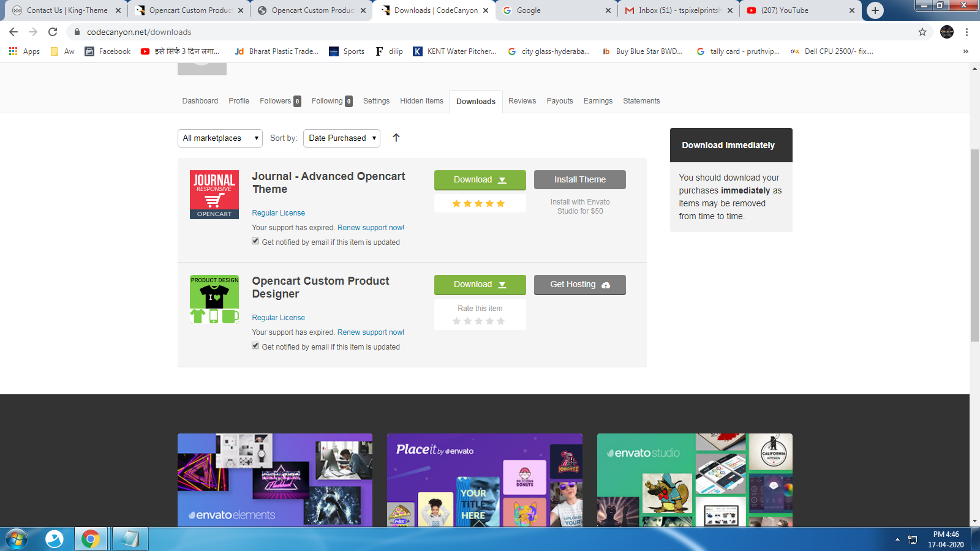The width and height of the screenshot is (980, 551).
Task: Expand the All marketplaces dropdown
Action: coord(220,138)
